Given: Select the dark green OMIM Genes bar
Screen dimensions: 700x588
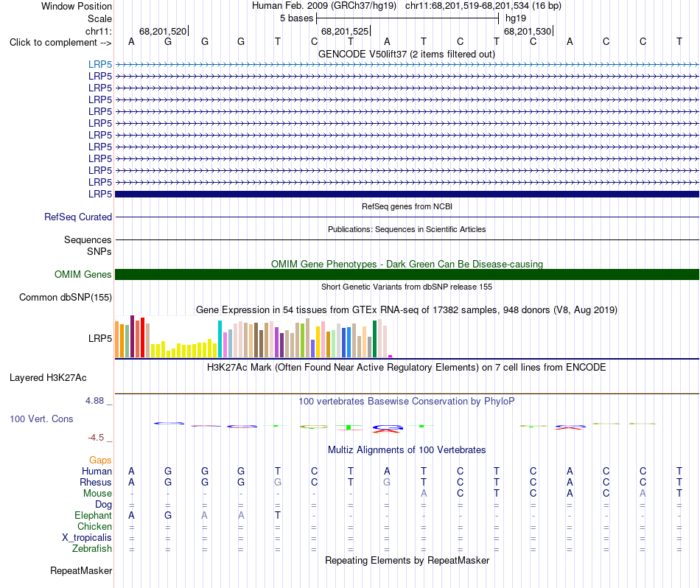Looking at the screenshot, I should (407, 275).
